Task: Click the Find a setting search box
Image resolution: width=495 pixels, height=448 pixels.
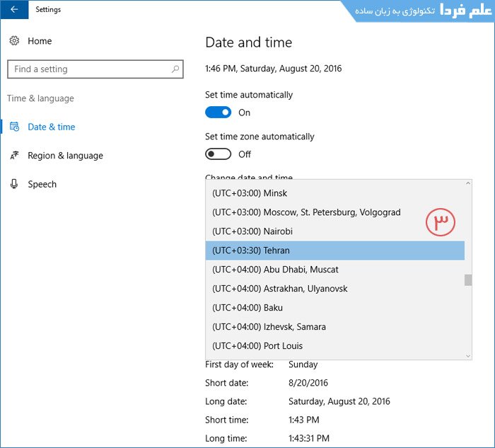Action: point(88,69)
